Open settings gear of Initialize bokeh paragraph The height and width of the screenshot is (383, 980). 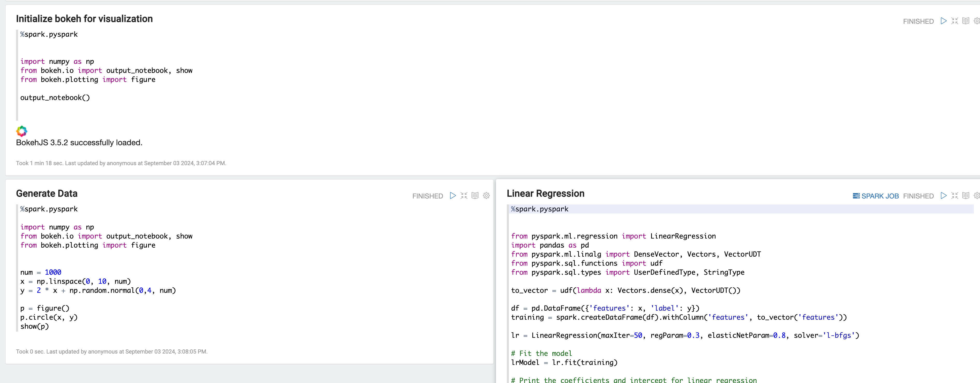(x=977, y=21)
